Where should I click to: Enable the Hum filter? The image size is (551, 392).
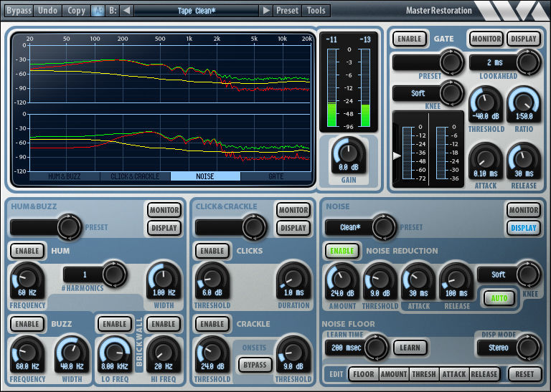[x=27, y=251]
